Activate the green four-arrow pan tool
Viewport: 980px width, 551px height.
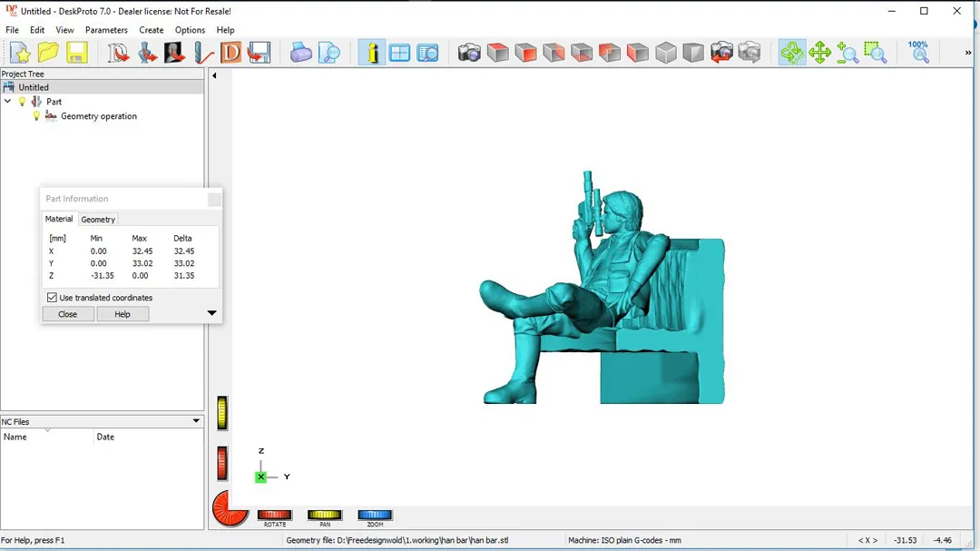click(x=819, y=53)
